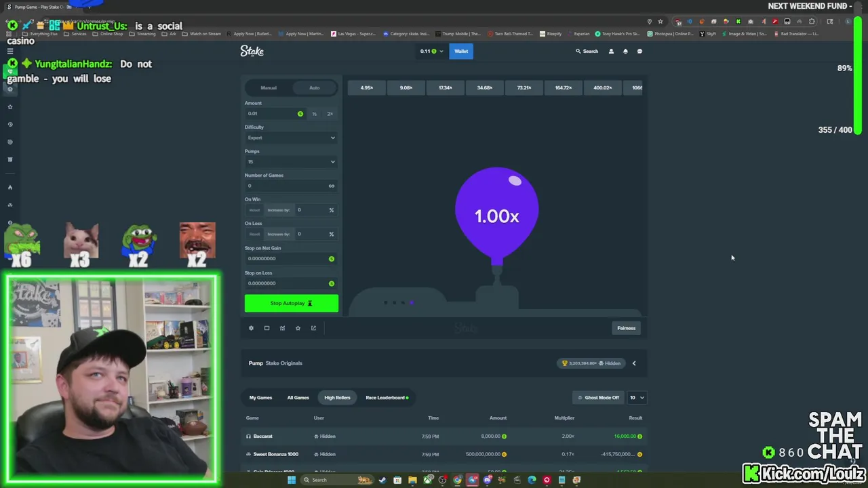Open the Wallet button
868x488 pixels.
461,52
